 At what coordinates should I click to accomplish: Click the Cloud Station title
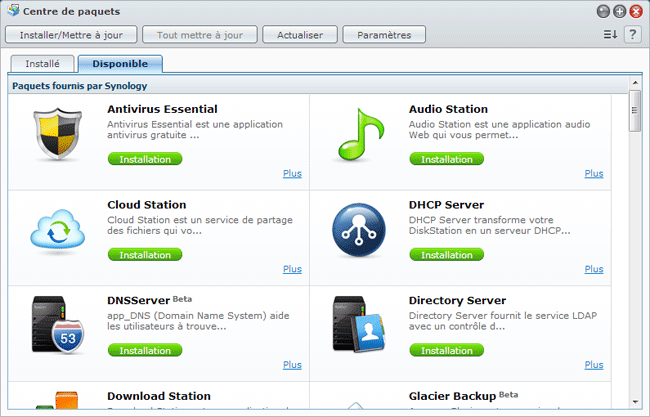click(x=147, y=205)
